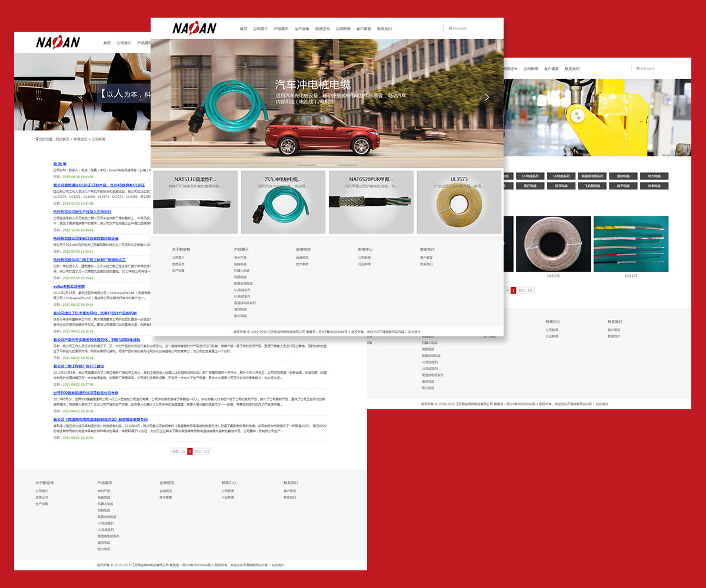Filter by 电力电缆 category button on right page
Screen dimensions: 706x588
[x=654, y=176]
